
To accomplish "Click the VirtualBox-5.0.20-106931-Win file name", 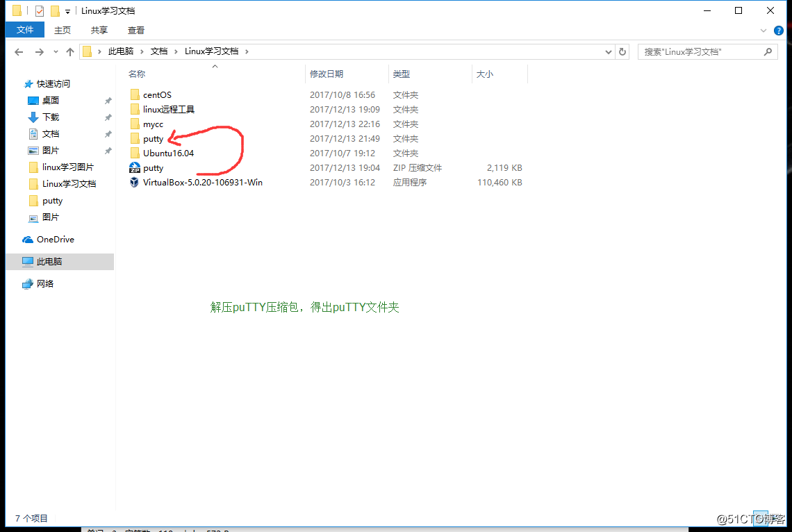I will tap(203, 182).
